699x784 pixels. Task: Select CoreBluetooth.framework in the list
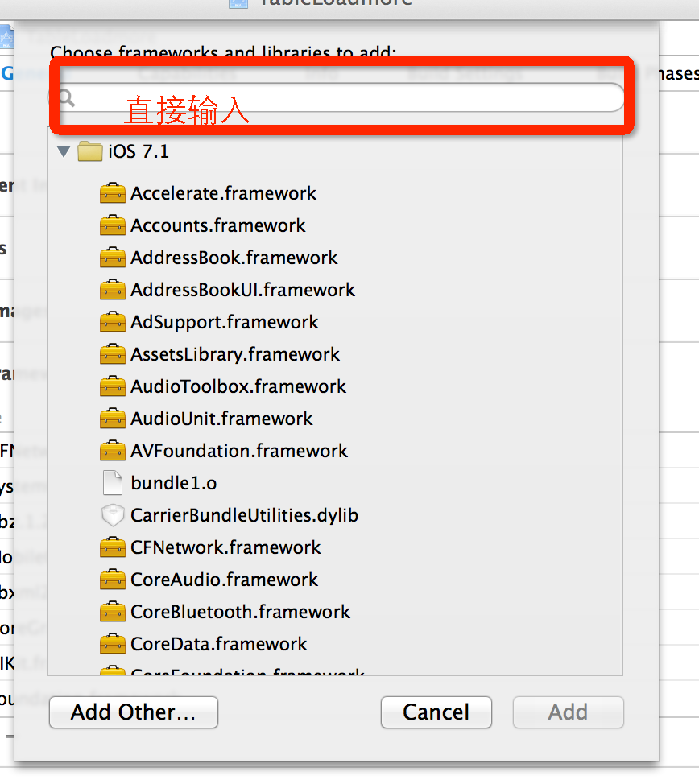pyautogui.click(x=240, y=612)
